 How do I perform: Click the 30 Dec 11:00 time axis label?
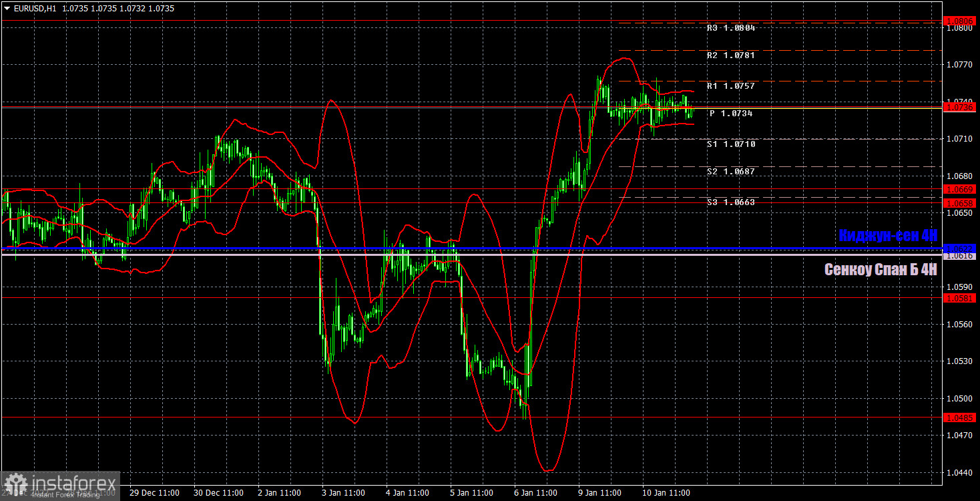218,493
